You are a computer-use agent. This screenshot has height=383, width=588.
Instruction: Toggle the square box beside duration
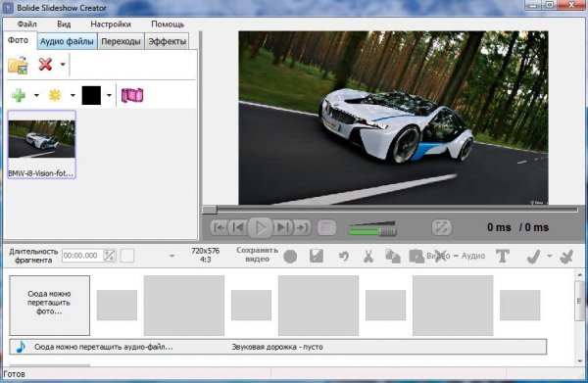[127, 256]
